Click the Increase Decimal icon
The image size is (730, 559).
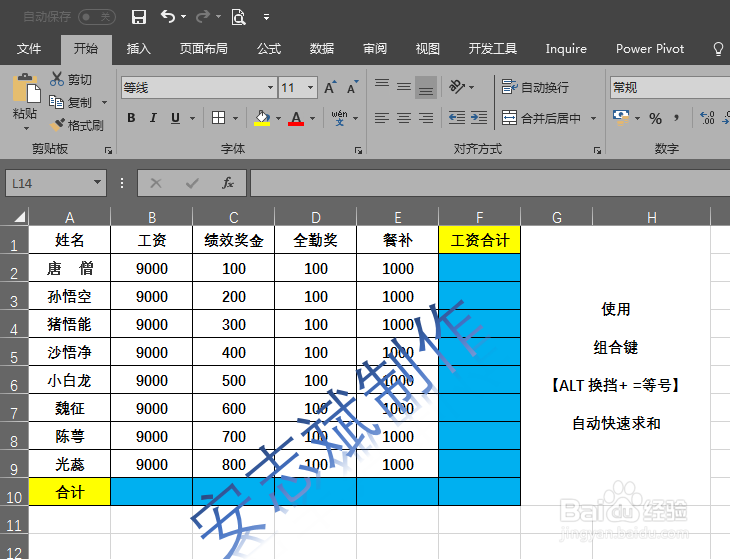[x=707, y=118]
